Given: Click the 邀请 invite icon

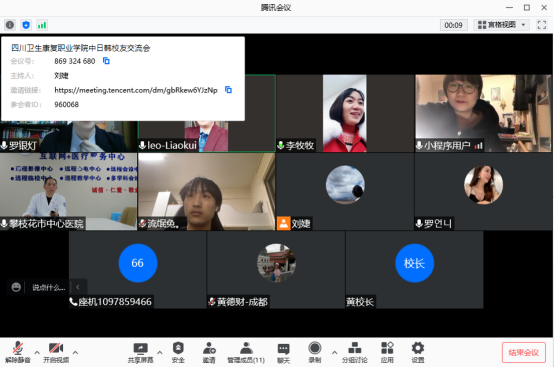Looking at the screenshot, I should [x=209, y=352].
